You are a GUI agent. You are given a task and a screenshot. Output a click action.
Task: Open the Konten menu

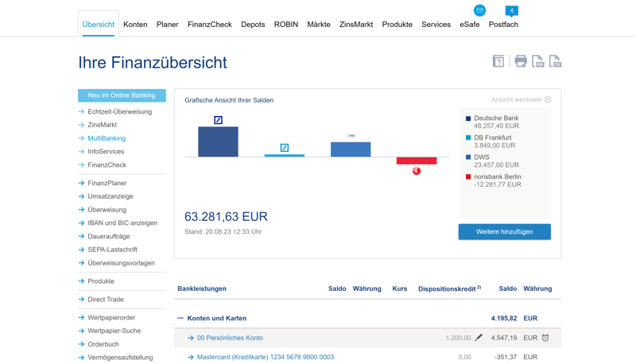click(x=135, y=25)
